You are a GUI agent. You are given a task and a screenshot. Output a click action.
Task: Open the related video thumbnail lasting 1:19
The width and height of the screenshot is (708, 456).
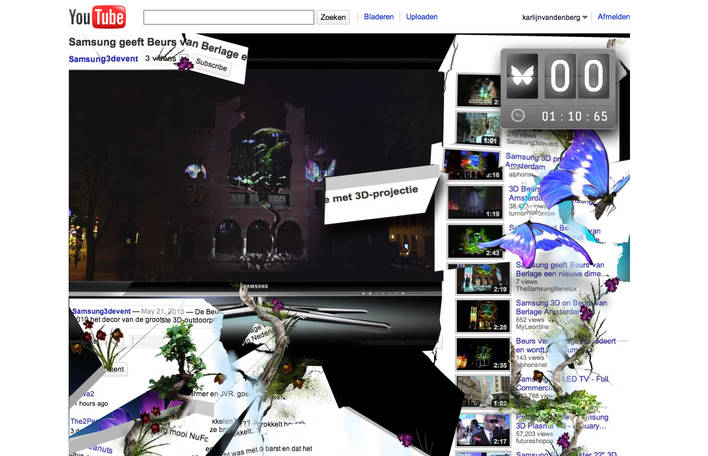[475, 202]
